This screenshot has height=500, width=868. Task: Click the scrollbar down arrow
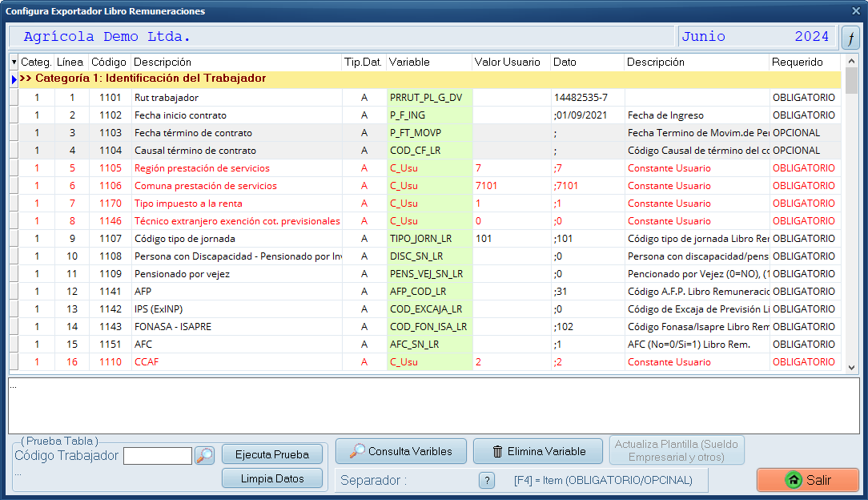(851, 367)
